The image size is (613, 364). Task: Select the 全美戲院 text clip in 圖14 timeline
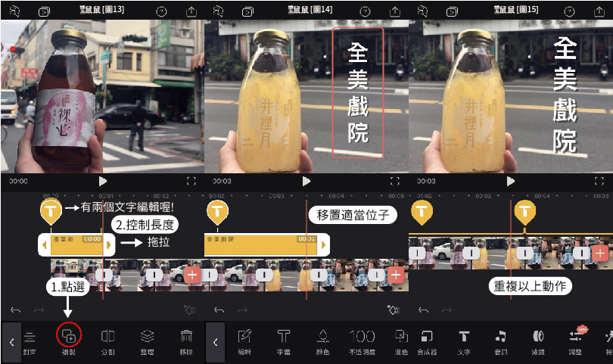click(x=261, y=245)
